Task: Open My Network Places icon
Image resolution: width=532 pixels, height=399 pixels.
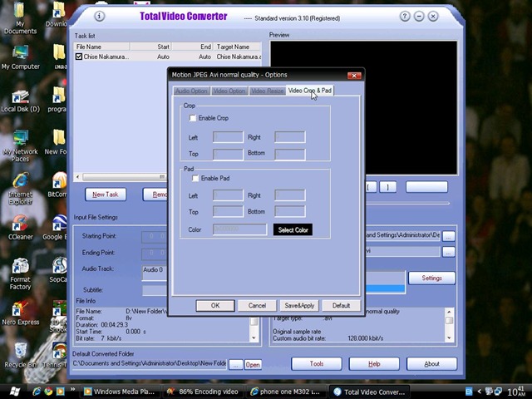Action: [x=20, y=146]
